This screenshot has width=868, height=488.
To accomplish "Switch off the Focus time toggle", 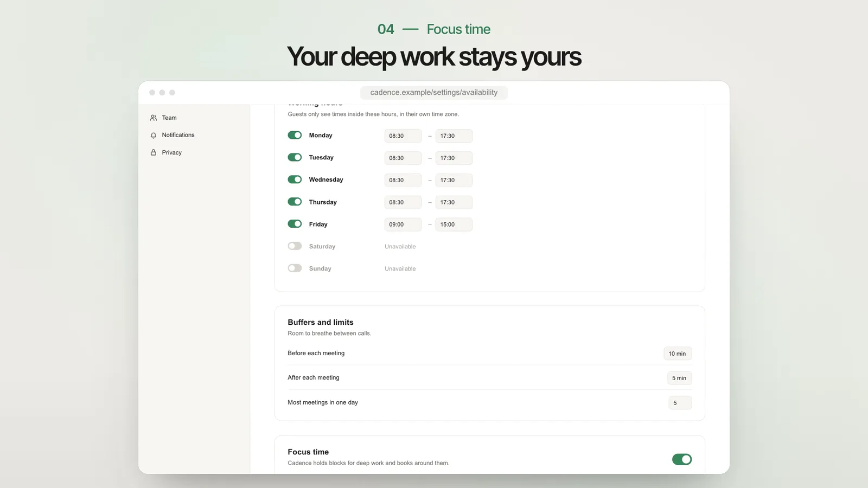I will 682,459.
